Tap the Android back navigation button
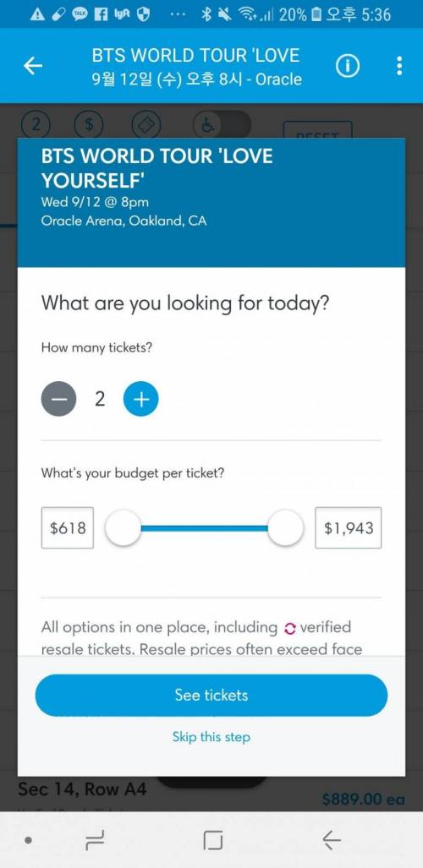 tap(331, 840)
